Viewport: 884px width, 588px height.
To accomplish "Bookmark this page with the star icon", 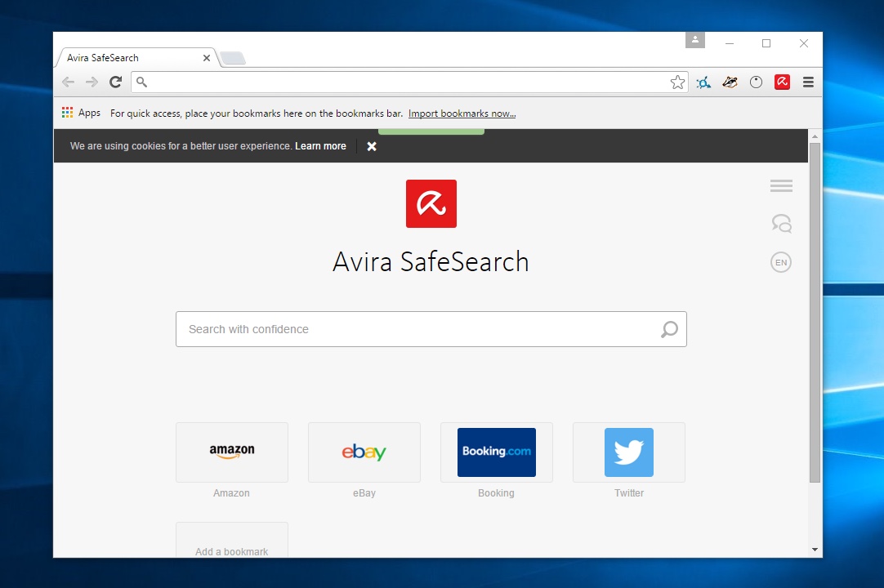I will pos(677,82).
